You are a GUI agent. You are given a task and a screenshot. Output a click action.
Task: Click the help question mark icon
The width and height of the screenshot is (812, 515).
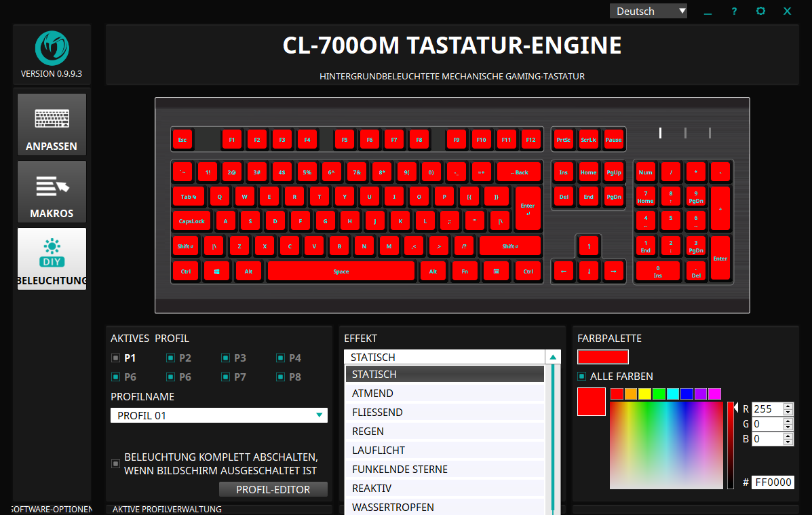[734, 12]
